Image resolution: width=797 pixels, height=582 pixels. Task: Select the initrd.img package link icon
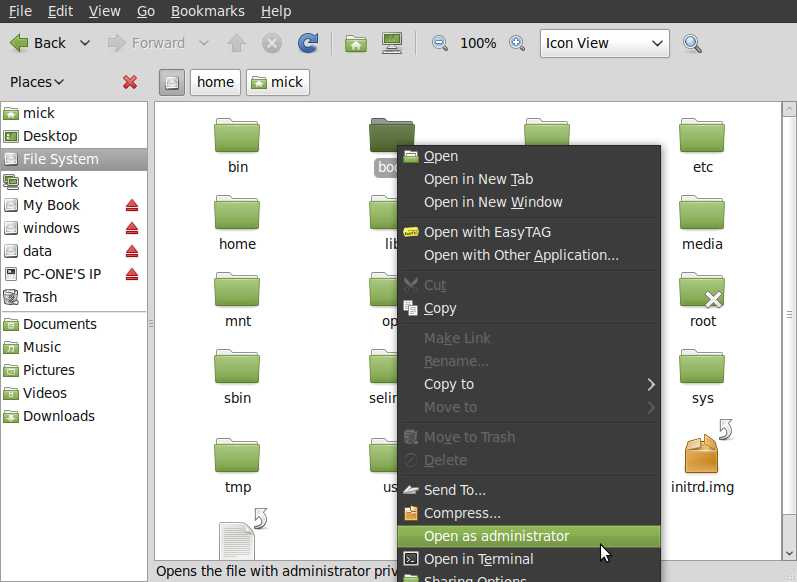[702, 452]
